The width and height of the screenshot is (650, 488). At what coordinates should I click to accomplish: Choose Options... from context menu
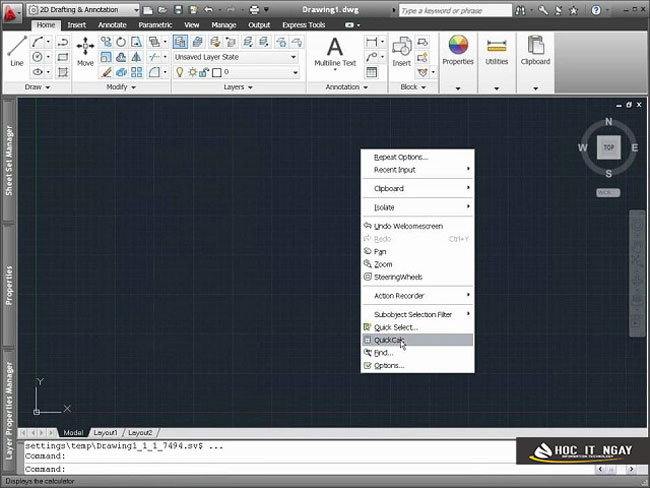point(417,365)
